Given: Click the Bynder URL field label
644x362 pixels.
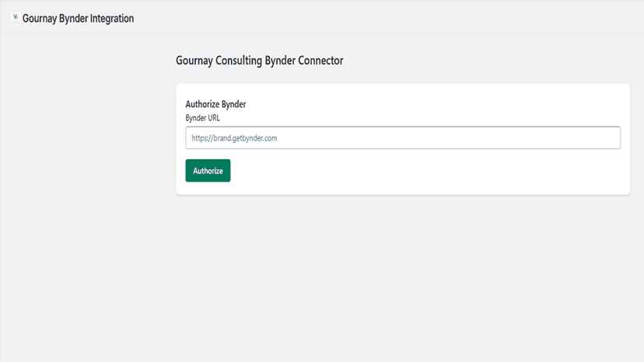Looking at the screenshot, I should tap(202, 118).
